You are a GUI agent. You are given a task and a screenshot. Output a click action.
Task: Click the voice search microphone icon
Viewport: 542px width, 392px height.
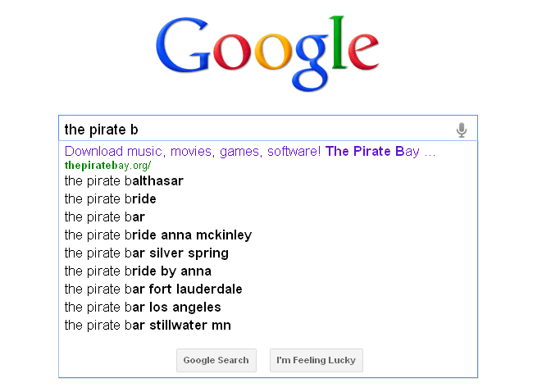coord(462,130)
